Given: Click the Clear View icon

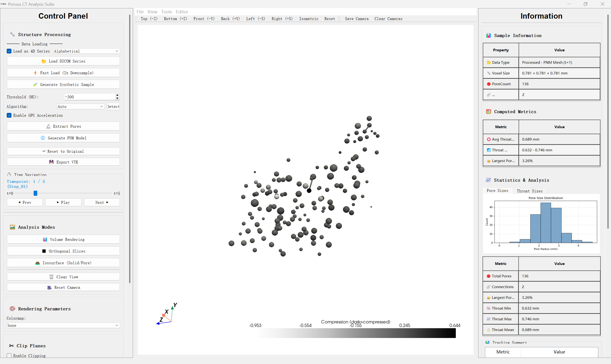Looking at the screenshot, I should click(x=51, y=277).
